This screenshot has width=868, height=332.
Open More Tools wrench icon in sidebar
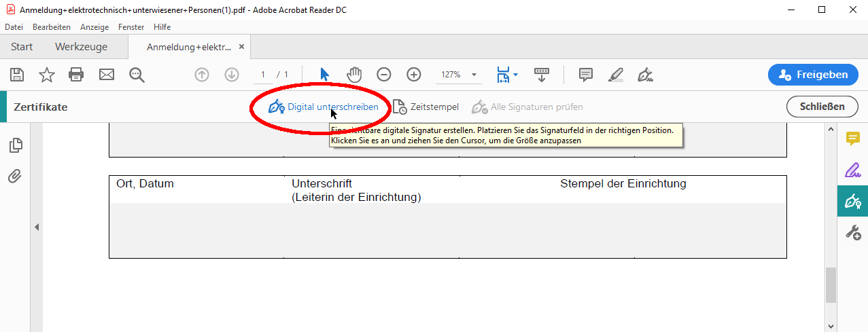point(852,233)
